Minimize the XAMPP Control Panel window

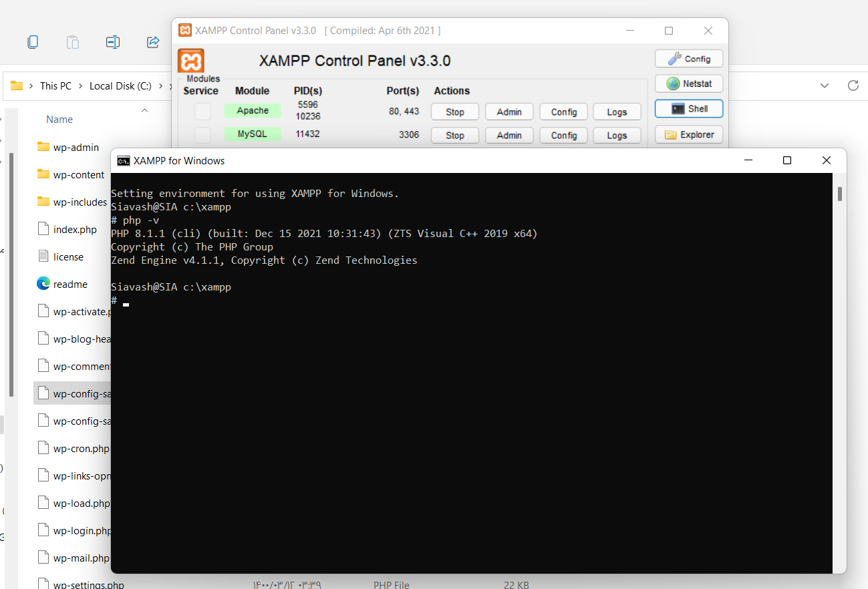(629, 31)
